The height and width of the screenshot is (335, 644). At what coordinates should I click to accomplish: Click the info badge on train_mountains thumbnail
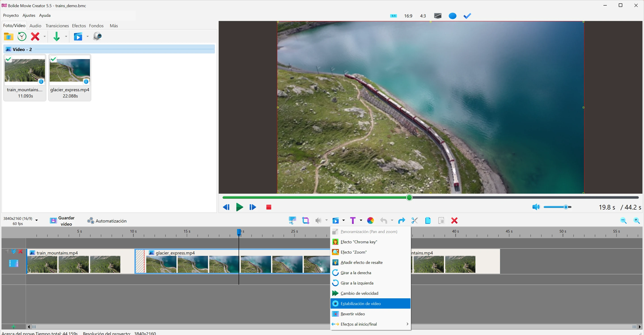pos(41,81)
